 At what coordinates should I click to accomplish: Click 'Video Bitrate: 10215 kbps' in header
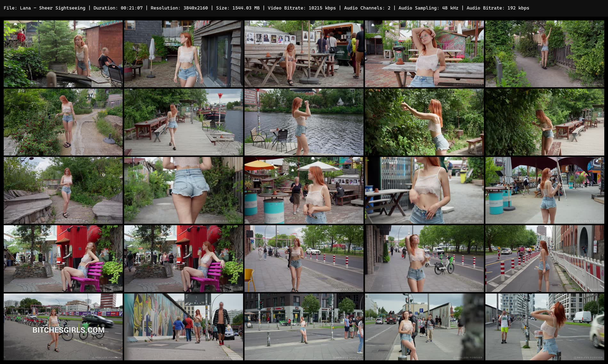coord(302,8)
